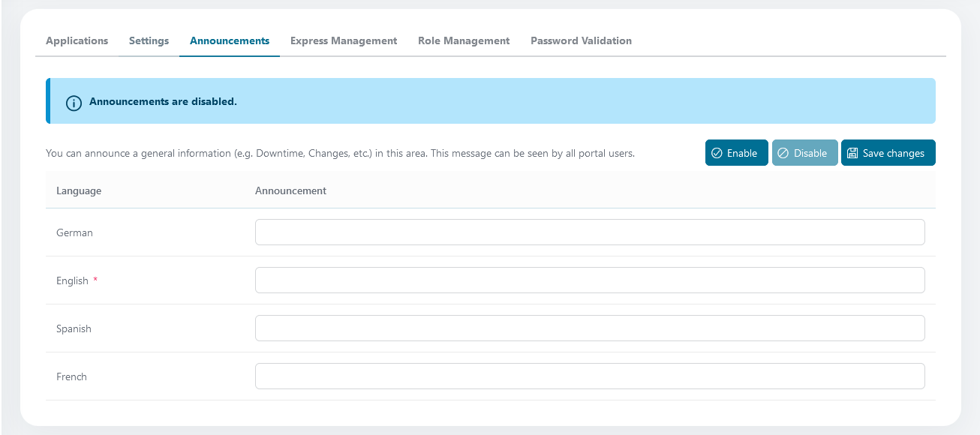
Task: Go to the Express Management tab
Action: click(x=344, y=41)
